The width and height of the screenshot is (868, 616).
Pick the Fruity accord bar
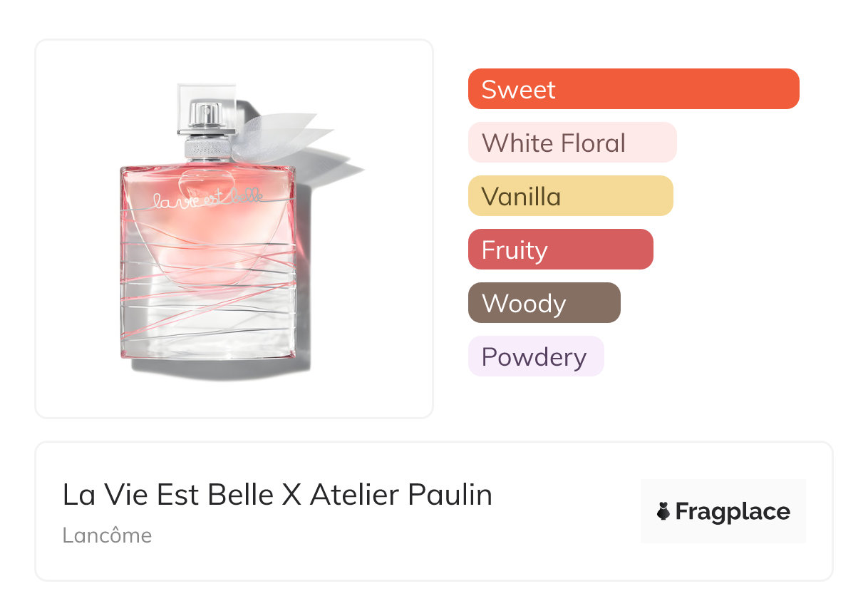[560, 250]
